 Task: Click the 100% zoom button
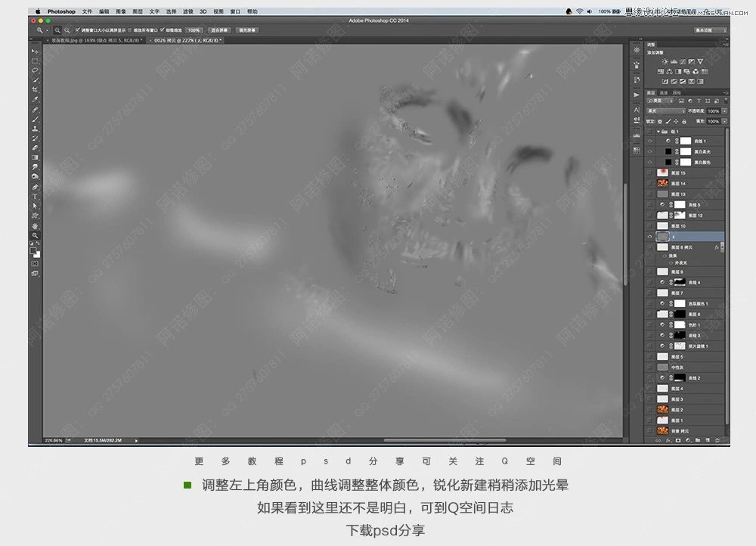pyautogui.click(x=194, y=30)
